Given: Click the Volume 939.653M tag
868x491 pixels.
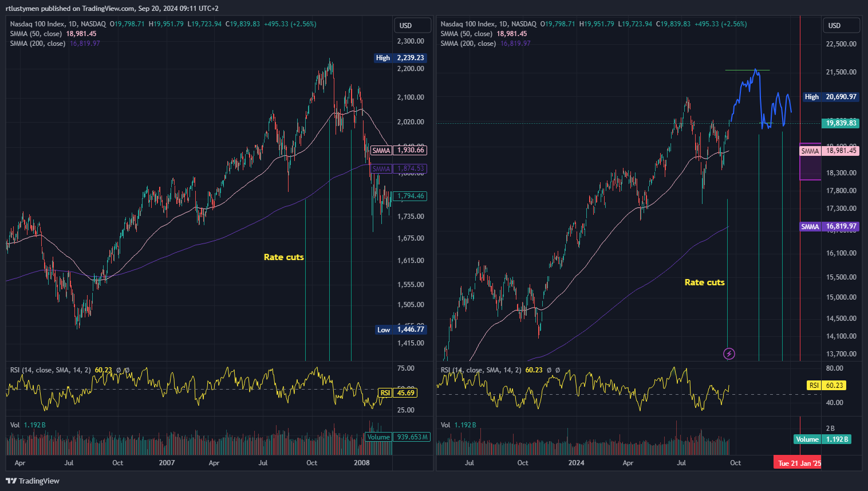Looking at the screenshot, I should [397, 437].
